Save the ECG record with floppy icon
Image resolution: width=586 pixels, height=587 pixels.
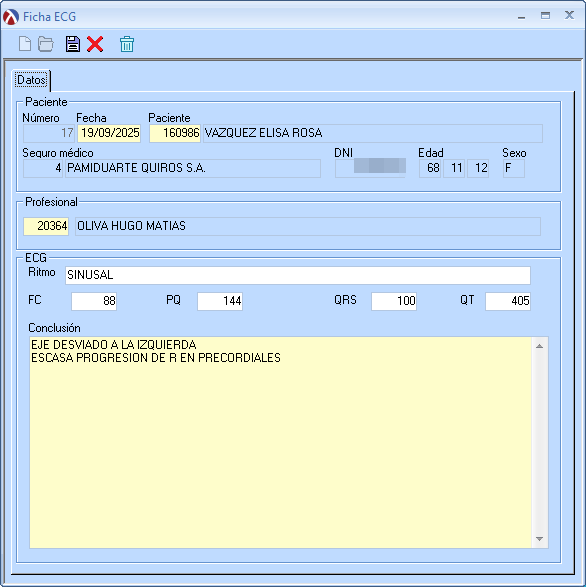coord(73,44)
